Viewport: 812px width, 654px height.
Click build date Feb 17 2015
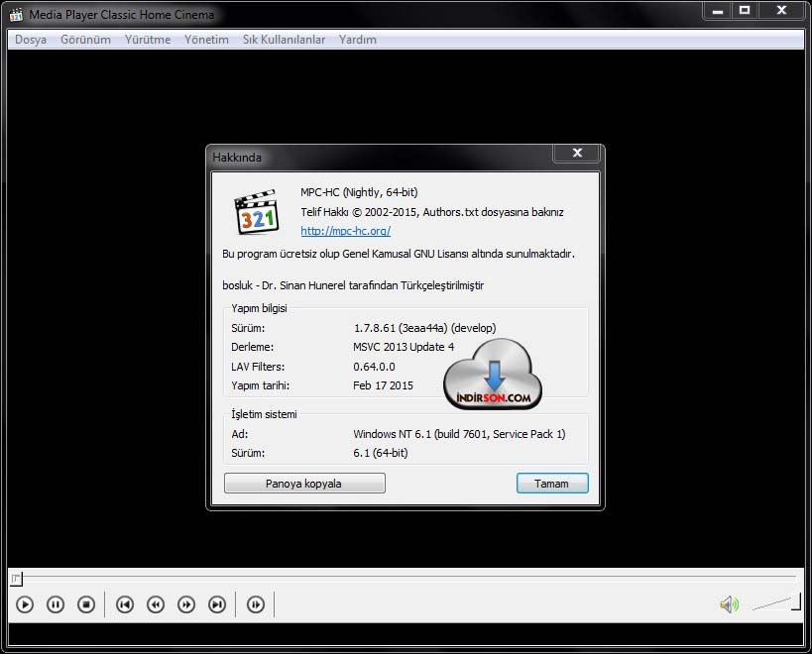[x=383, y=385]
